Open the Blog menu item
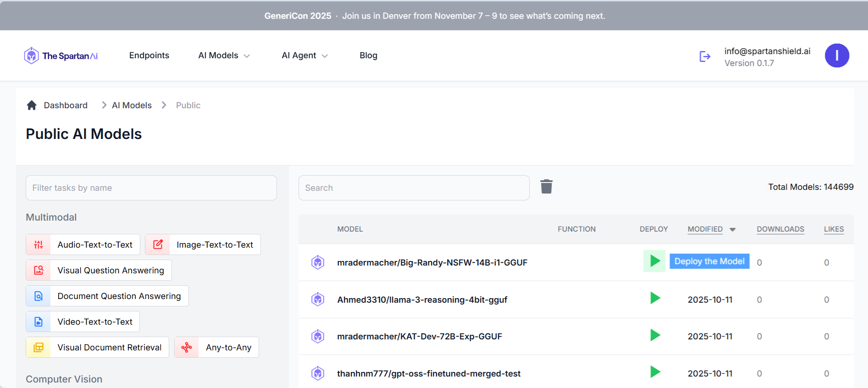 click(368, 55)
